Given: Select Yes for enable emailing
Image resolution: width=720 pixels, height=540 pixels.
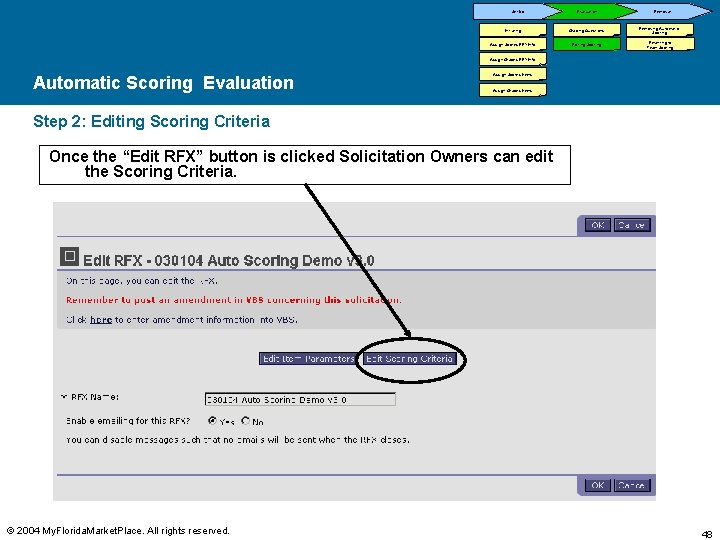Looking at the screenshot, I should [x=212, y=420].
